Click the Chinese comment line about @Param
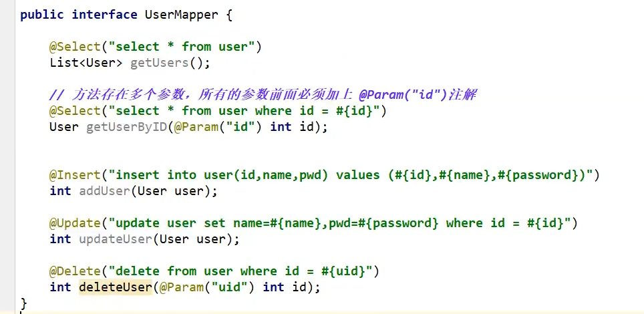Viewport: 644px width, 314px height. (263, 95)
